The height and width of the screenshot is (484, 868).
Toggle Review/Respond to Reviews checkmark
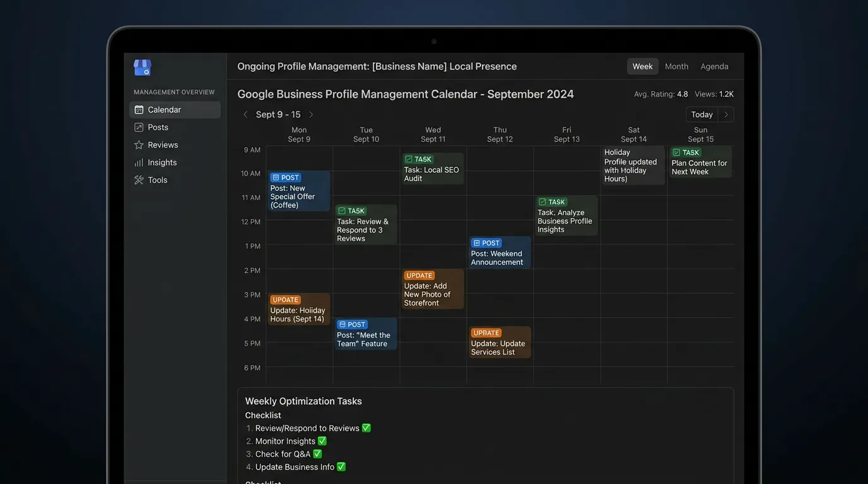click(367, 428)
